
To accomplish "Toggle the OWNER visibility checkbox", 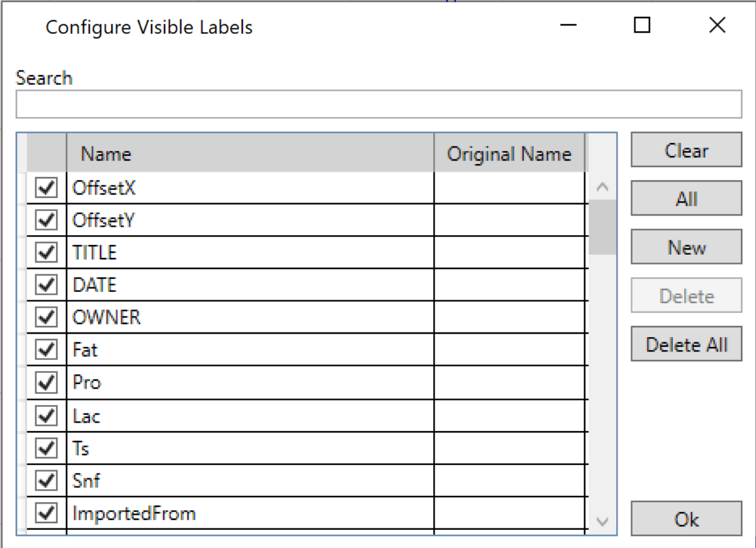I will (46, 318).
